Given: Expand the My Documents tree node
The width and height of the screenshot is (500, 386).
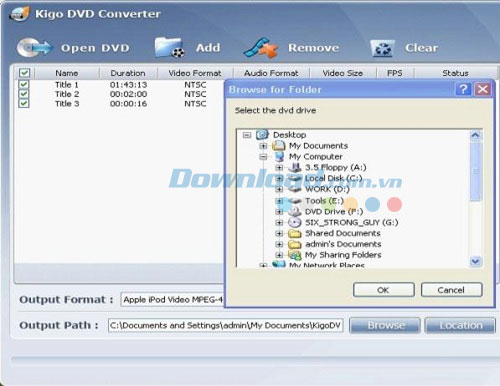Looking at the screenshot, I should pos(263,146).
